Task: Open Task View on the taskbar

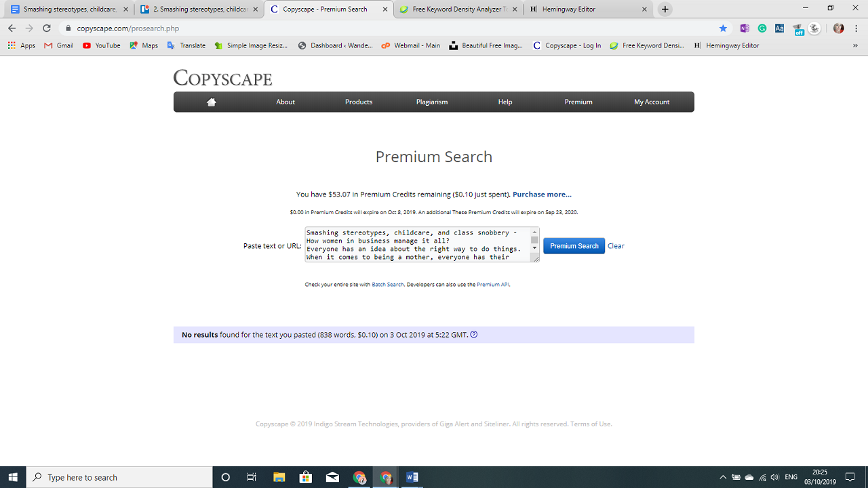Action: click(x=252, y=477)
